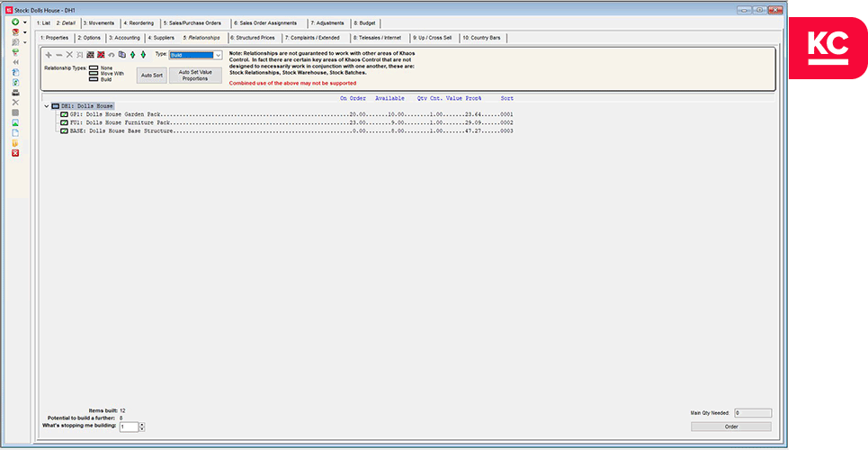Open the Type dropdown showing Build
The width and height of the screenshot is (868, 450).
click(218, 56)
